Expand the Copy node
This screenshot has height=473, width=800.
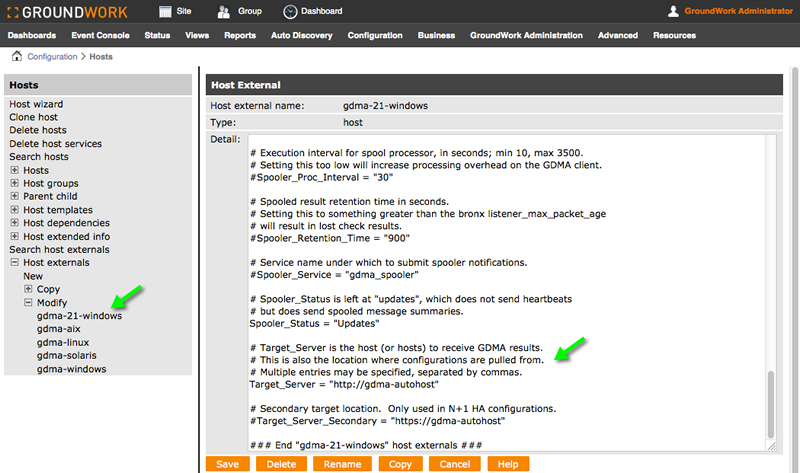[x=28, y=289]
